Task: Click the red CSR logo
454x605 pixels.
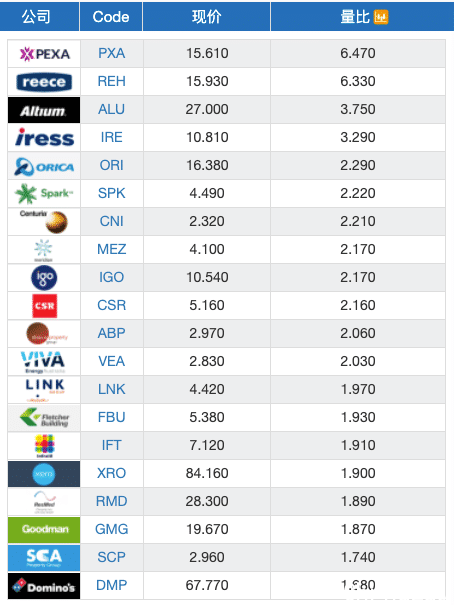Action: coord(44,306)
